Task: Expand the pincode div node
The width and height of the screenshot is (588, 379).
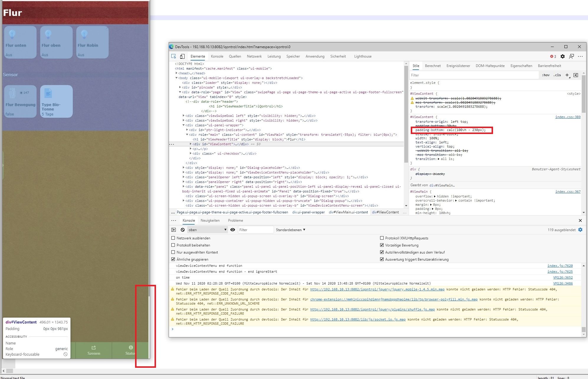Action: tap(180, 87)
